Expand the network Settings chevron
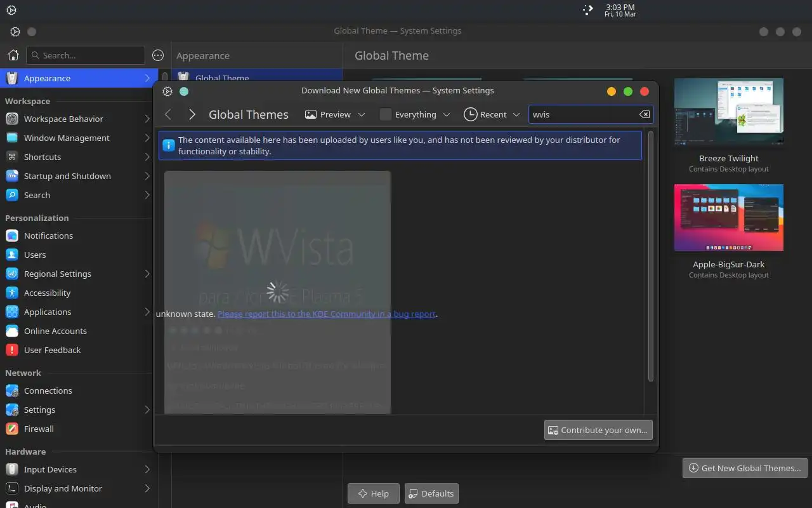The image size is (812, 508). (147, 410)
